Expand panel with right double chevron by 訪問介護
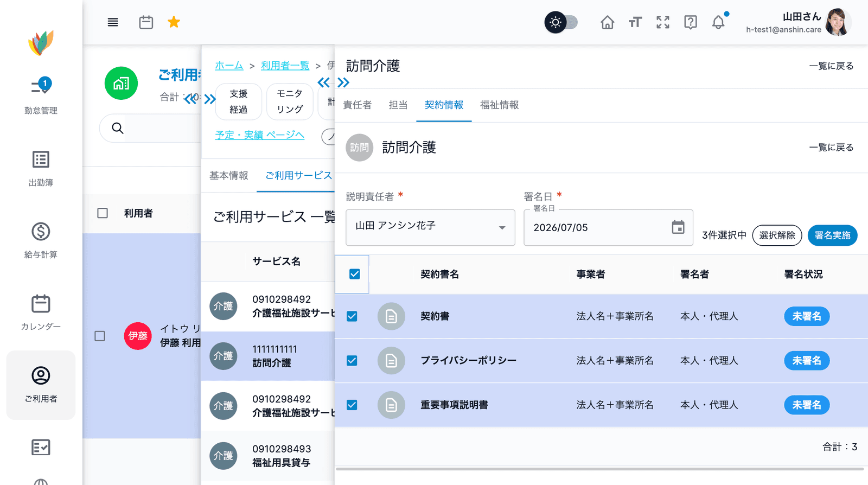This screenshot has height=485, width=868. (343, 82)
